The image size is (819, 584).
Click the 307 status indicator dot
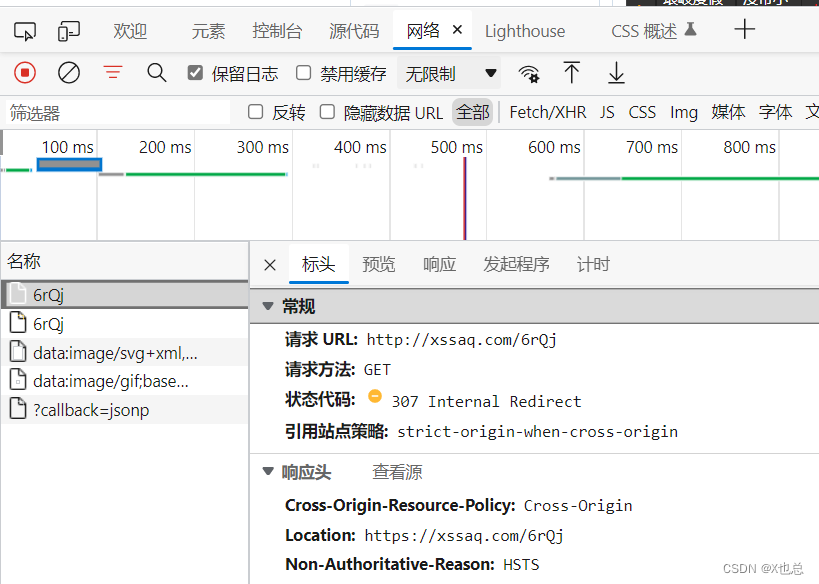[375, 396]
